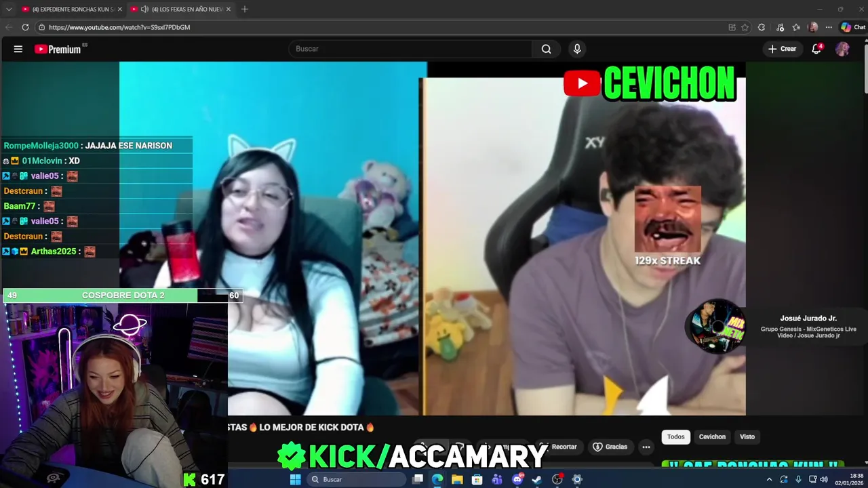Image resolution: width=868 pixels, height=488 pixels.
Task: Open a new browser tab
Action: [x=245, y=9]
